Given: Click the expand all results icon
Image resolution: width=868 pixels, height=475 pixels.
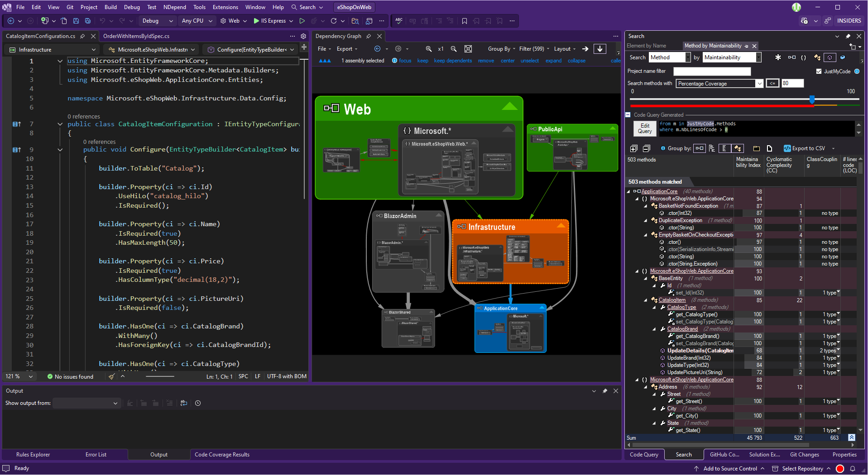Looking at the screenshot, I should (633, 148).
